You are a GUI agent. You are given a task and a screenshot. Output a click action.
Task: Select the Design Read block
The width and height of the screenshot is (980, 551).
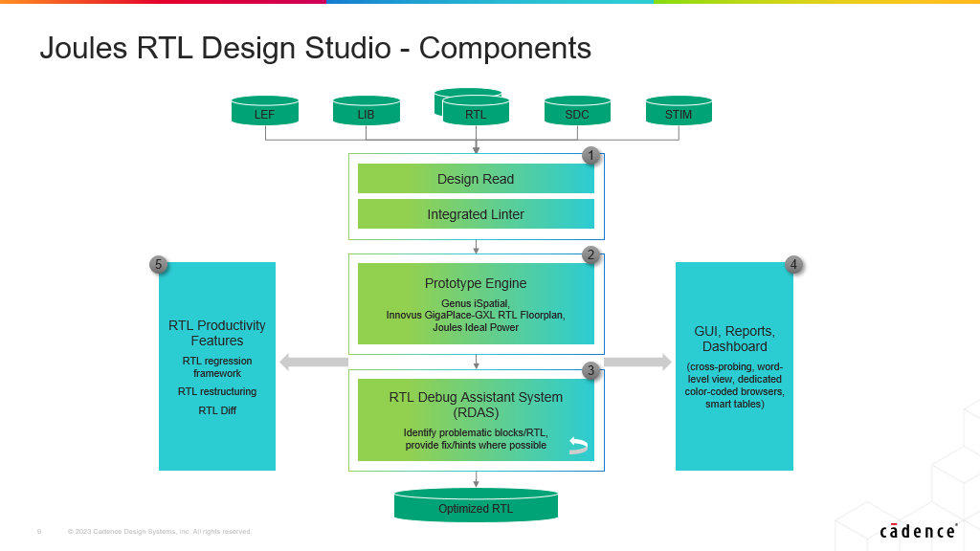click(x=476, y=179)
